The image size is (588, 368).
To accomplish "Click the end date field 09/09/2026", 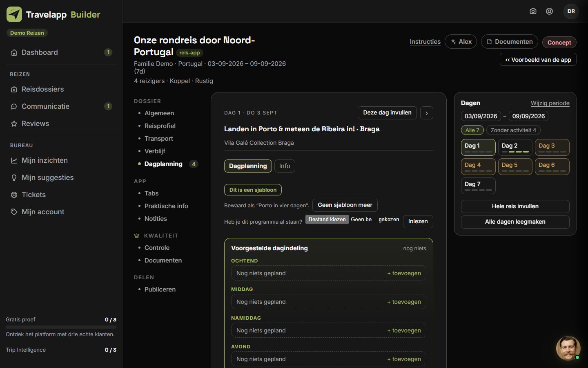I will 528,116.
